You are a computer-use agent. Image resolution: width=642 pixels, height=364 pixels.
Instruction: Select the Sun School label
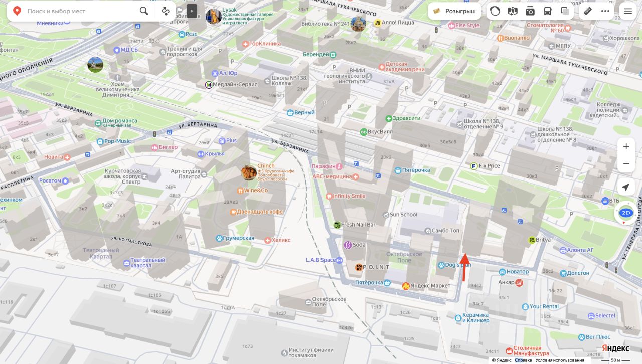point(403,215)
